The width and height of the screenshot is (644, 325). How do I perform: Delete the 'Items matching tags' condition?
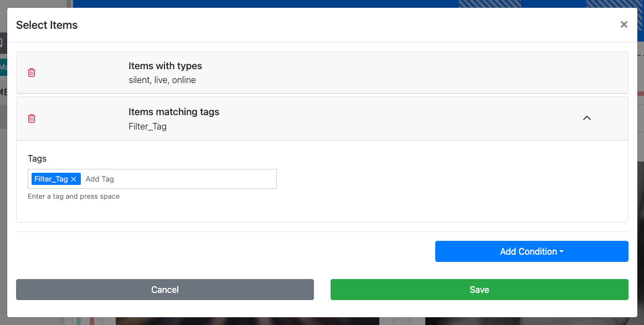pyautogui.click(x=32, y=118)
